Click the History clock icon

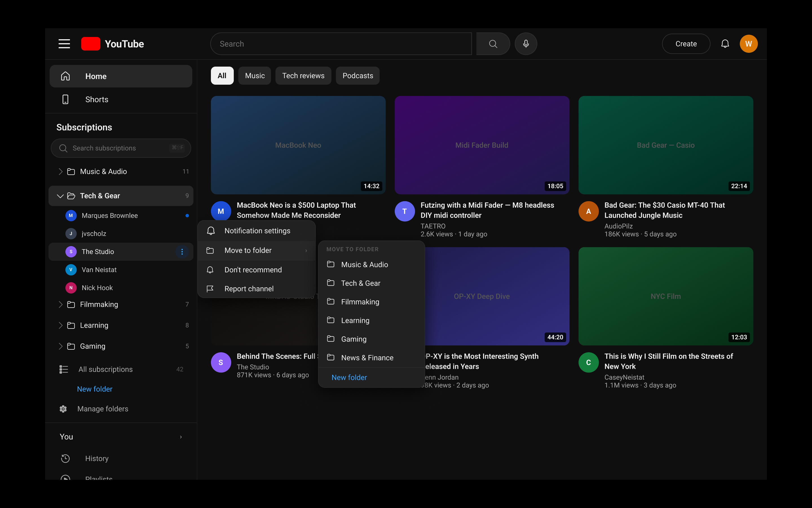point(65,459)
